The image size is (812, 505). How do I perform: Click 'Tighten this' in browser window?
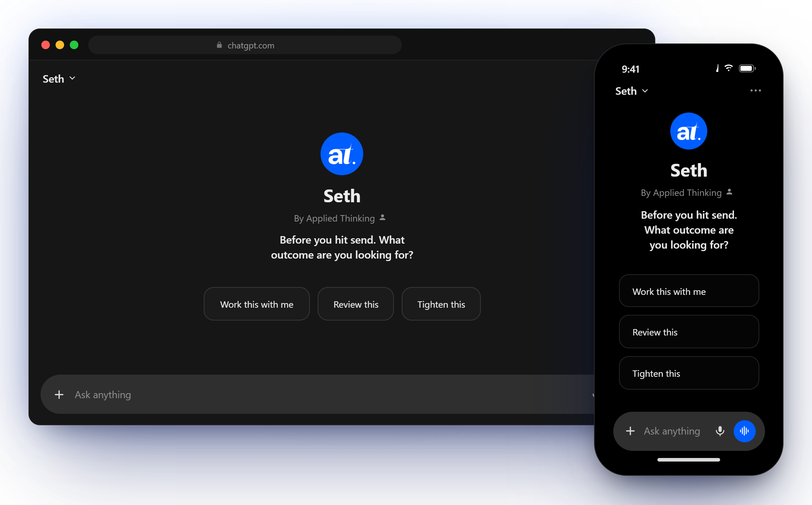pyautogui.click(x=441, y=304)
